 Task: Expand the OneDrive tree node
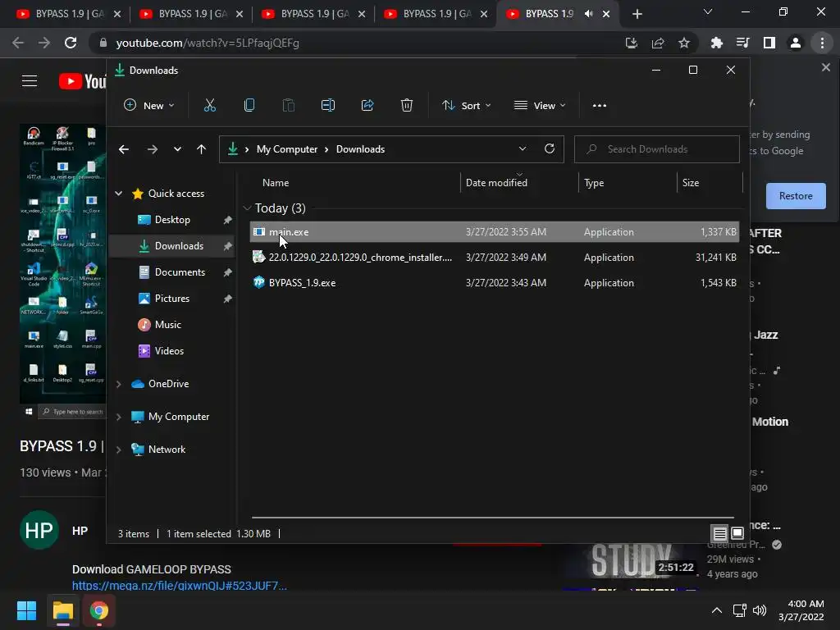(x=118, y=384)
